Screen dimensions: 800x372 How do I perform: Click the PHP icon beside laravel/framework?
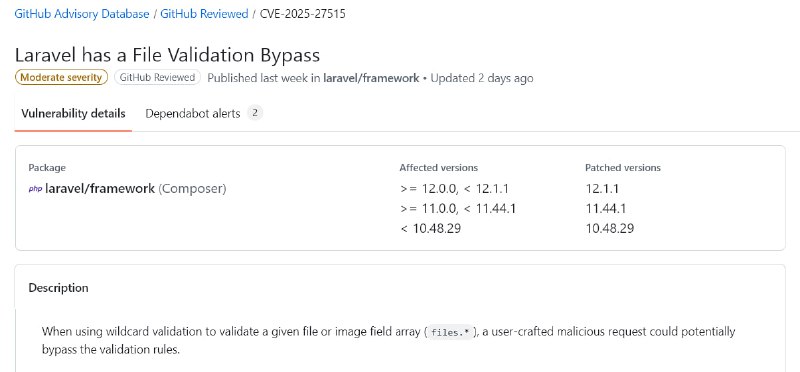click(35, 189)
